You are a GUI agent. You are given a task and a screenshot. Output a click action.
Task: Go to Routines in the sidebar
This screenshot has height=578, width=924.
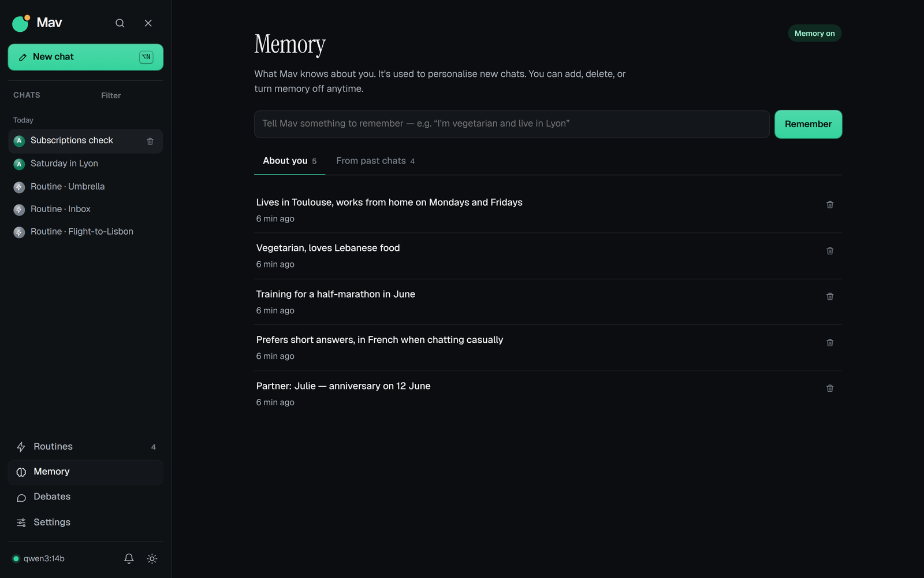pos(85,447)
